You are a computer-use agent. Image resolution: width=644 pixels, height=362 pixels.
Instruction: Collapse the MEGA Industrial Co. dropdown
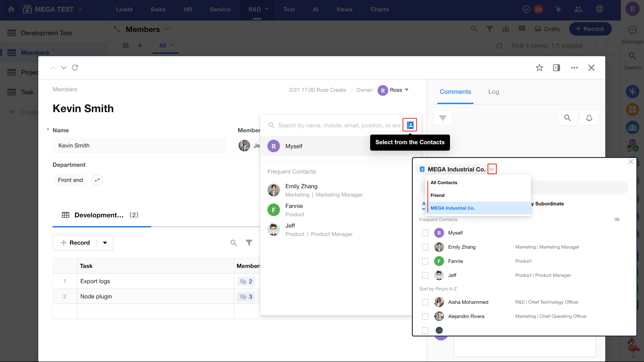pyautogui.click(x=491, y=169)
